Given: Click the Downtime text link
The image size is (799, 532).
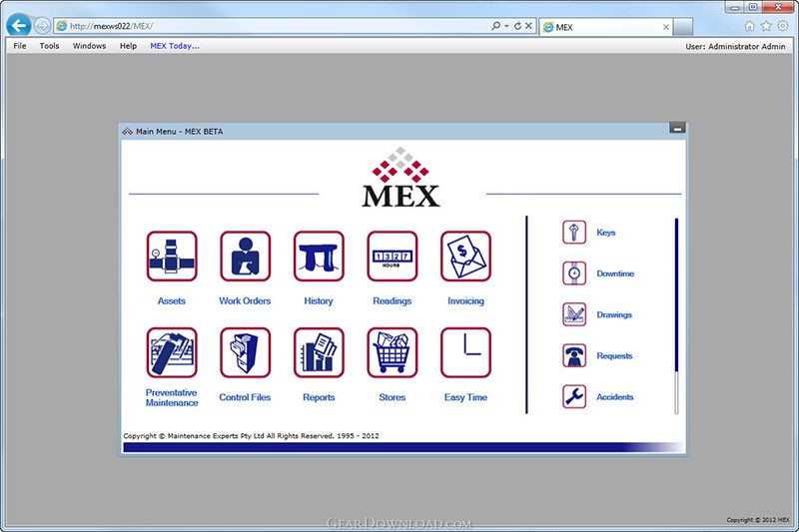Looking at the screenshot, I should point(615,273).
